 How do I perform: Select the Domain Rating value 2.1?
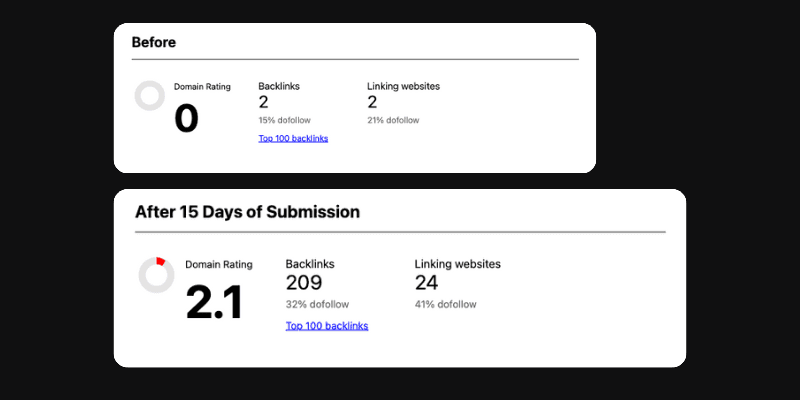(x=214, y=302)
